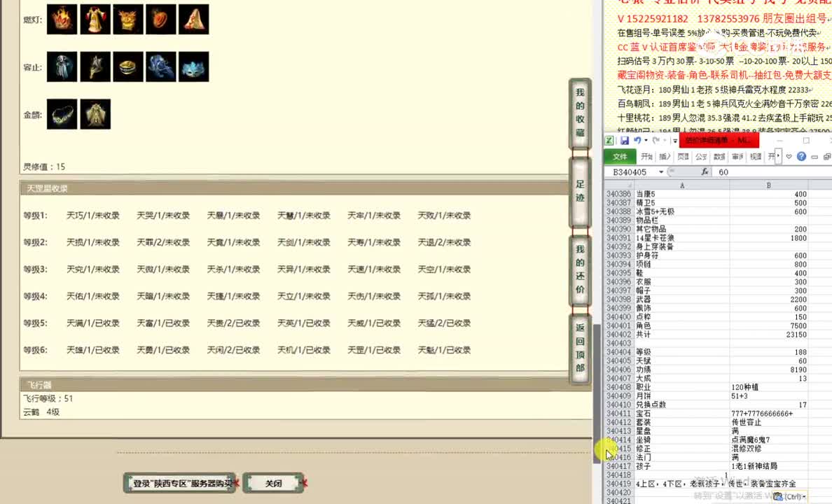This screenshot has width=832, height=504.
Task: Expand the Undo history dropdown arrow
Action: pos(646,141)
